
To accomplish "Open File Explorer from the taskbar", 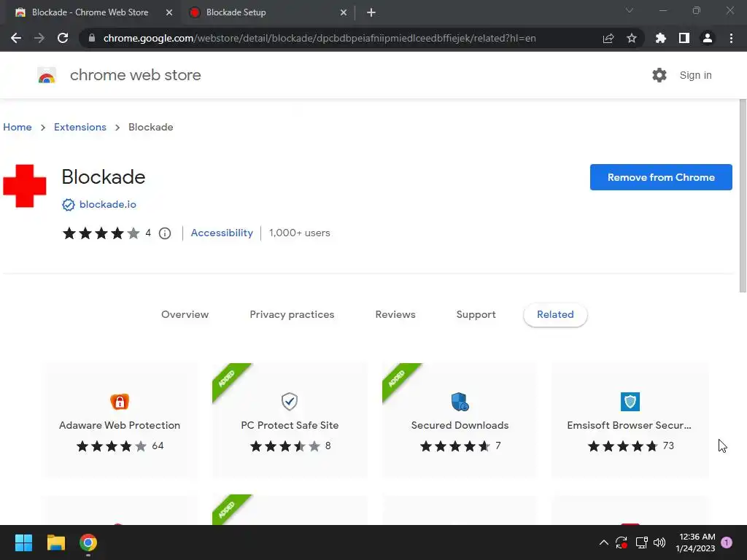I will tap(55, 542).
